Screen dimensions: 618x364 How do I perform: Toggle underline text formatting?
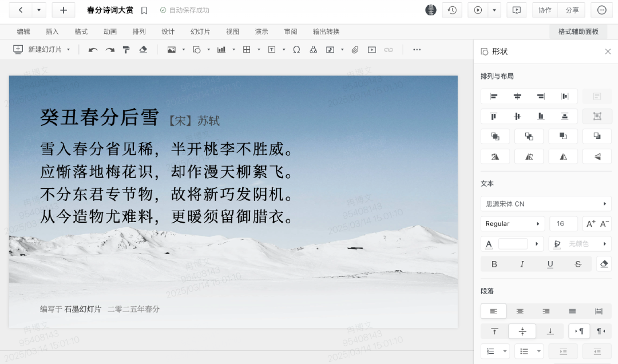pos(550,264)
